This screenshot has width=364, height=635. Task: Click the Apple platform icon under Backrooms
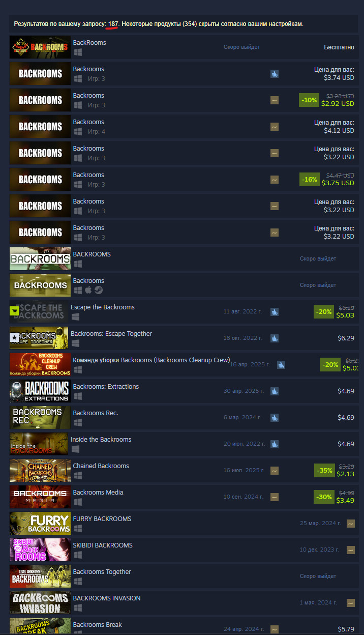88,290
